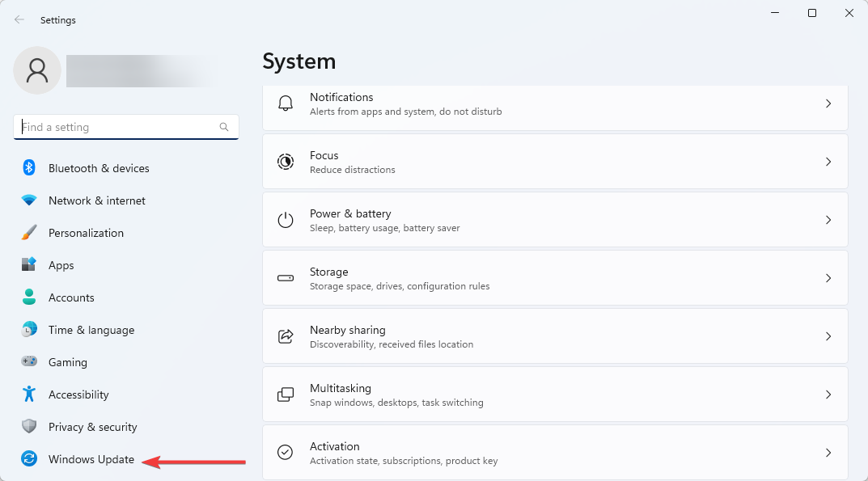Click the Accounts person icon
The height and width of the screenshot is (481, 868).
tap(29, 297)
